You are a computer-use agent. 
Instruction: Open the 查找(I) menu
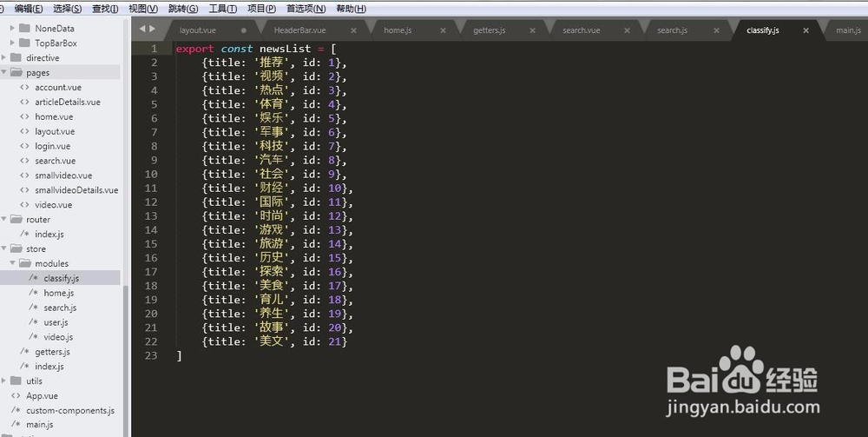(x=105, y=9)
